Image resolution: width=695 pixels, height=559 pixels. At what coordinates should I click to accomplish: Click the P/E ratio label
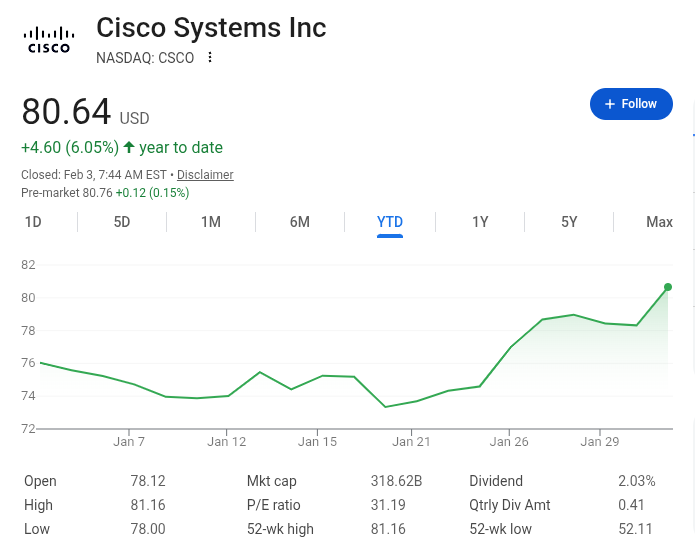273,505
